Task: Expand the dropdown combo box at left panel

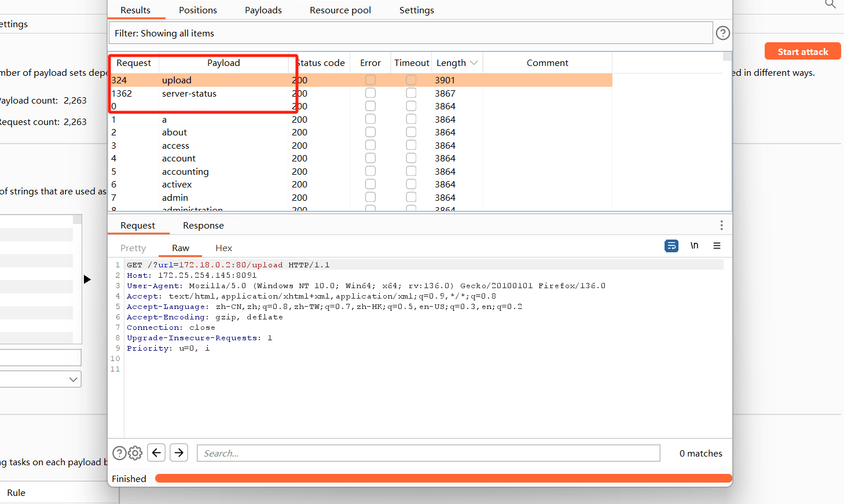Action: [73, 380]
